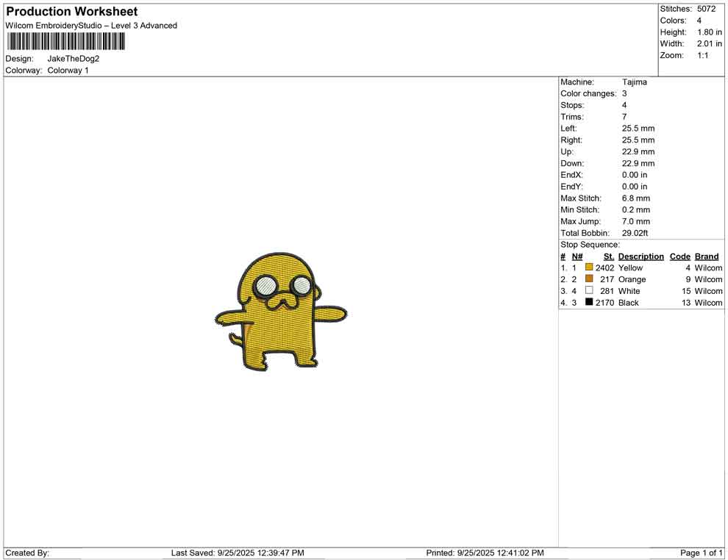Image resolution: width=728 pixels, height=560 pixels.
Task: Select the design name 'JakeTheDog2'
Action: (74, 59)
